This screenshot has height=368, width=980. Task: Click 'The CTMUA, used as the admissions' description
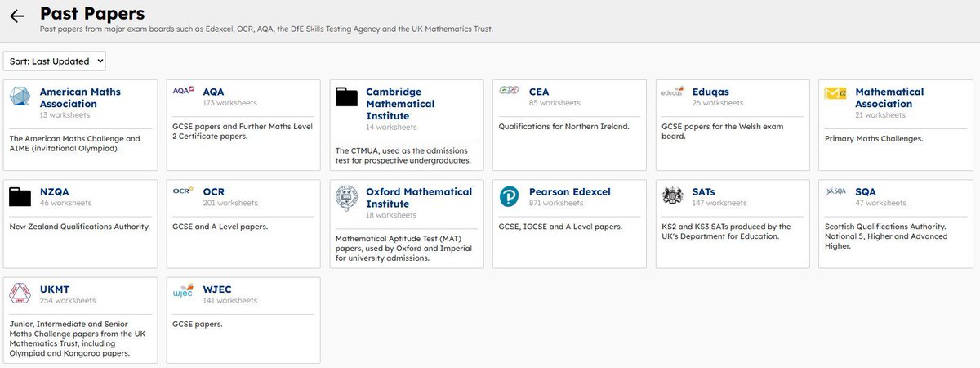coord(403,156)
